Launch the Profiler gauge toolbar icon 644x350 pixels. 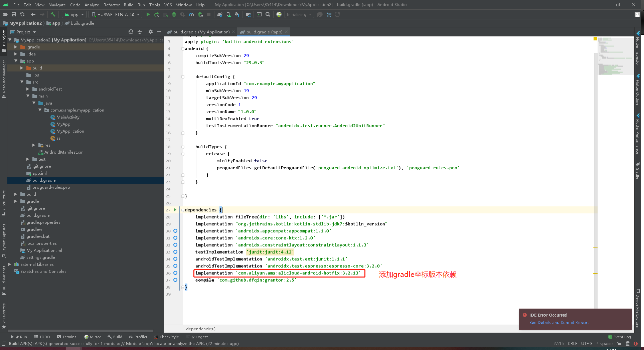point(191,14)
